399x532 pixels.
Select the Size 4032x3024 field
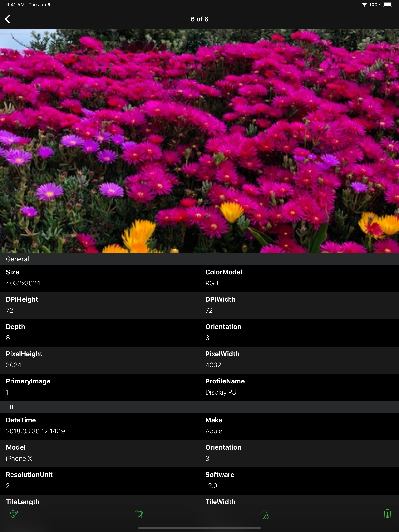[23, 283]
